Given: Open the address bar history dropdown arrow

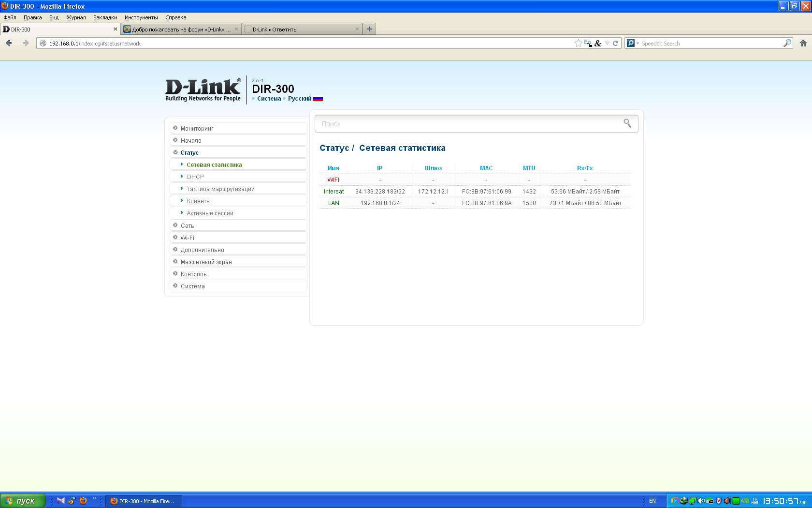Looking at the screenshot, I should (x=607, y=43).
